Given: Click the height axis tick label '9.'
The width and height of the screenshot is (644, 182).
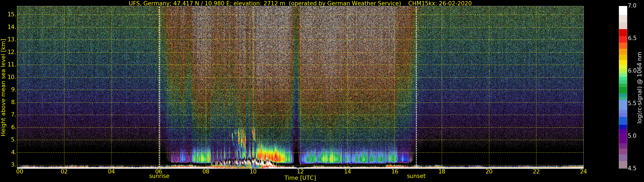Looking at the screenshot, I should (x=13, y=90).
